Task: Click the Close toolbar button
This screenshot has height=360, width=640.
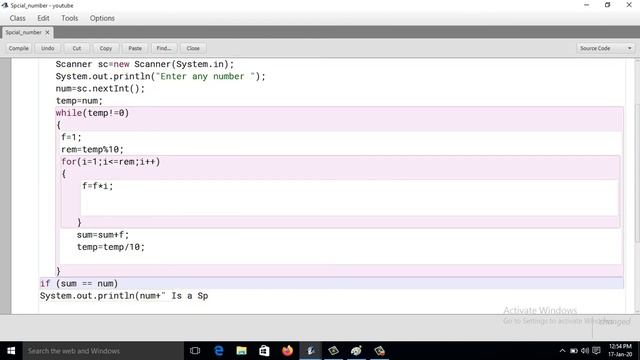Action: 193,48
